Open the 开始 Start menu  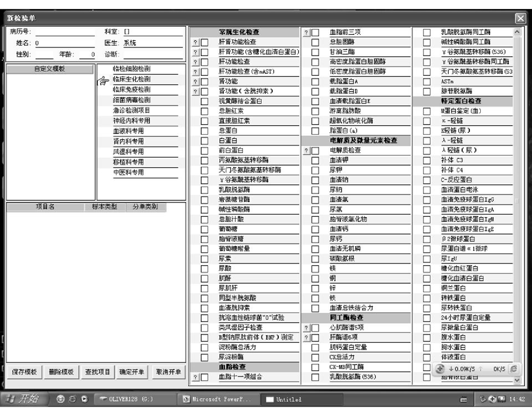[25, 399]
